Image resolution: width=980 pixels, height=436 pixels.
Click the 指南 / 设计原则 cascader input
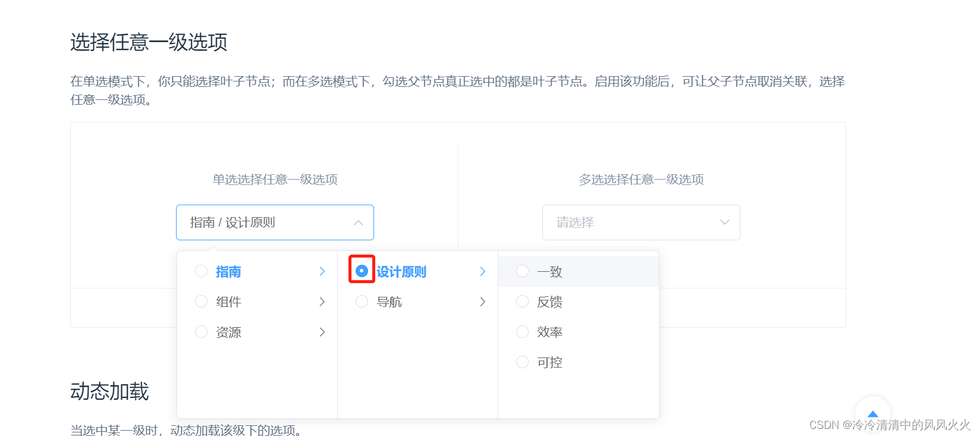tap(275, 222)
